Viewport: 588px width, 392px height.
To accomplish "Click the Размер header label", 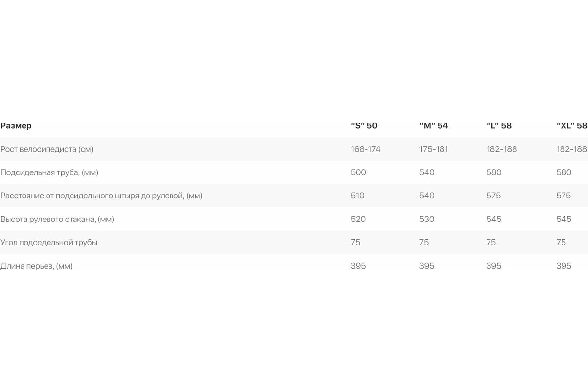I will pos(16,126).
